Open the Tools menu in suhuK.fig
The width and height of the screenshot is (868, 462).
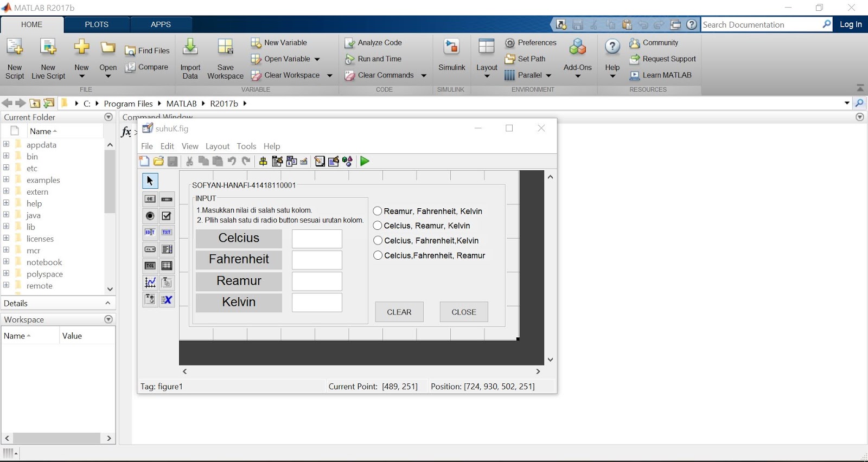(246, 146)
